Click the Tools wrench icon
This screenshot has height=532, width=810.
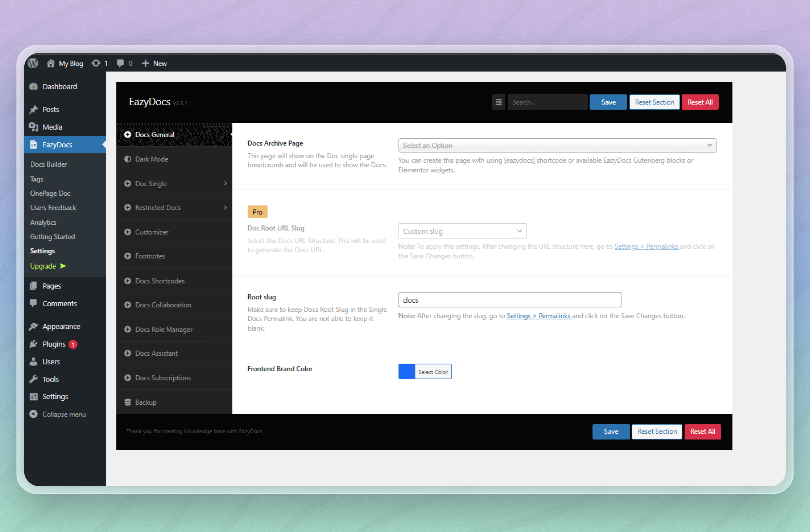[34, 379]
